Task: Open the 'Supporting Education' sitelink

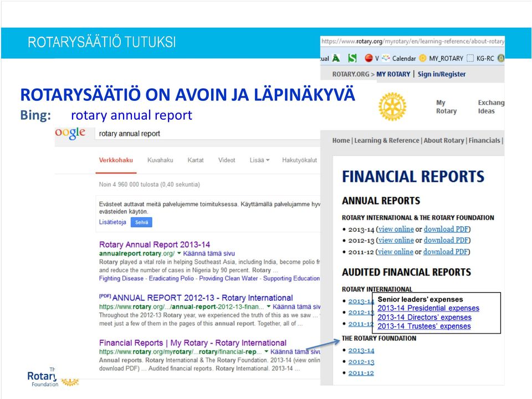Action: (x=291, y=278)
